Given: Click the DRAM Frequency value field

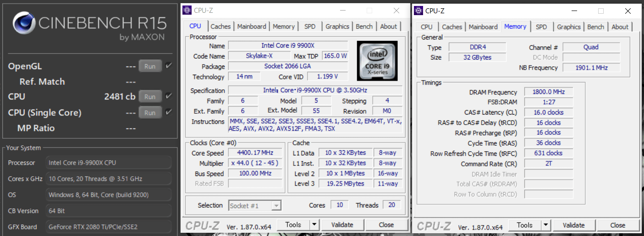Looking at the screenshot, I should [548, 92].
